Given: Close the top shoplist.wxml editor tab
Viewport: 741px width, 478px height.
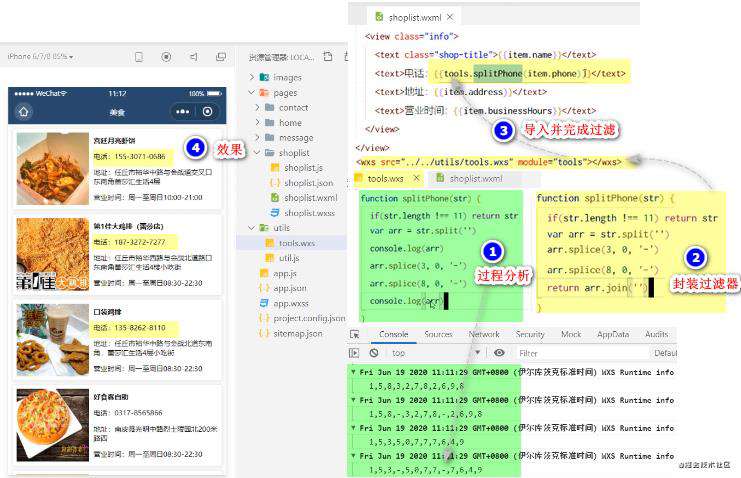Looking at the screenshot, I should [x=450, y=17].
